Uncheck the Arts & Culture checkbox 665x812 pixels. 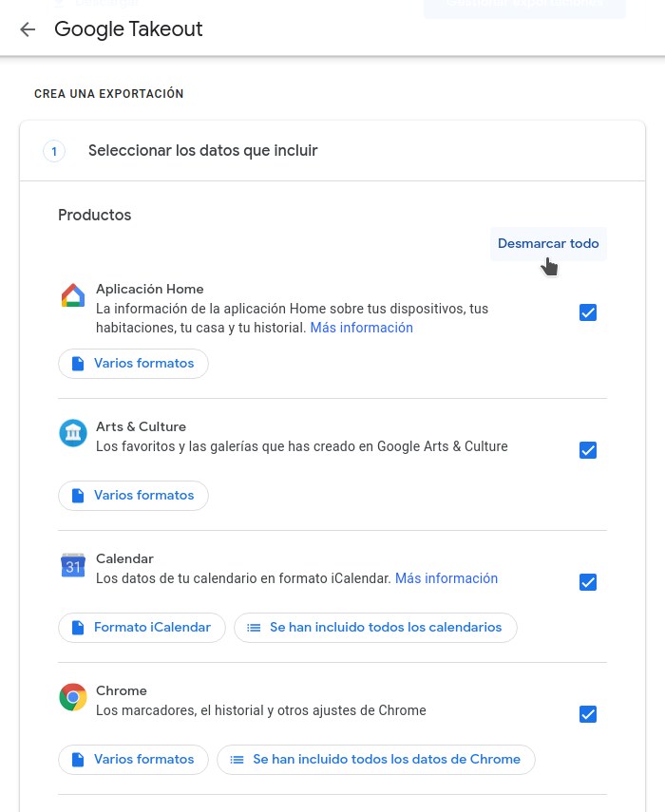[x=588, y=450]
